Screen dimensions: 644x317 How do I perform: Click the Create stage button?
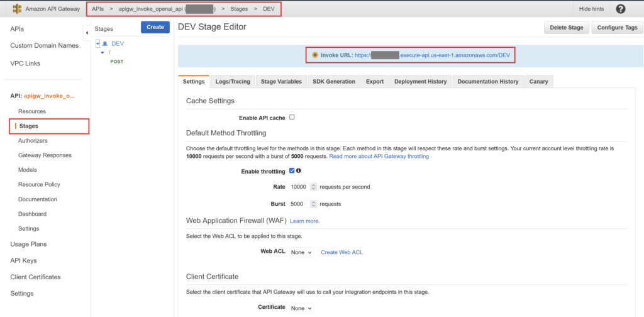tap(155, 27)
